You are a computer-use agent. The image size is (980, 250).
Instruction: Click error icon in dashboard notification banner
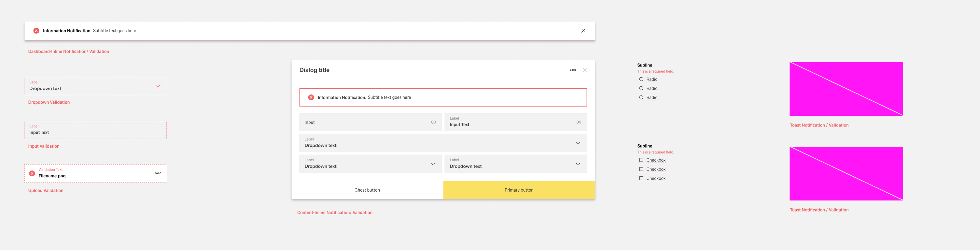pyautogui.click(x=36, y=31)
